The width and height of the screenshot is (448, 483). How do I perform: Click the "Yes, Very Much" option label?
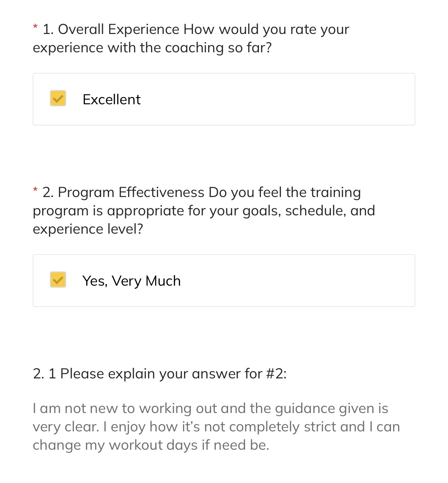pyautogui.click(x=131, y=281)
